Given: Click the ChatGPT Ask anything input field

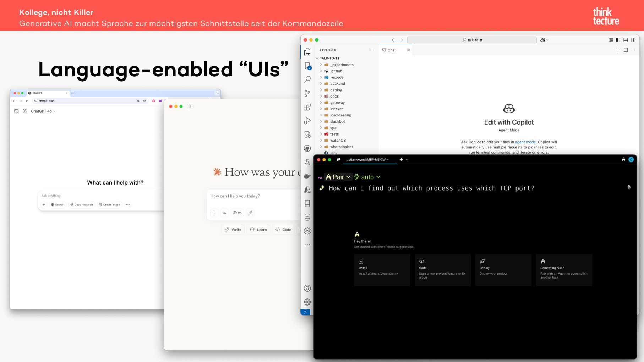Looking at the screenshot, I should coord(101,196).
